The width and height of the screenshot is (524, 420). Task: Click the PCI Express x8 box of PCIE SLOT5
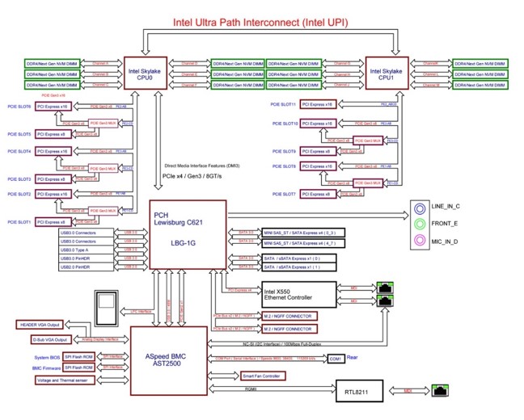(53, 134)
